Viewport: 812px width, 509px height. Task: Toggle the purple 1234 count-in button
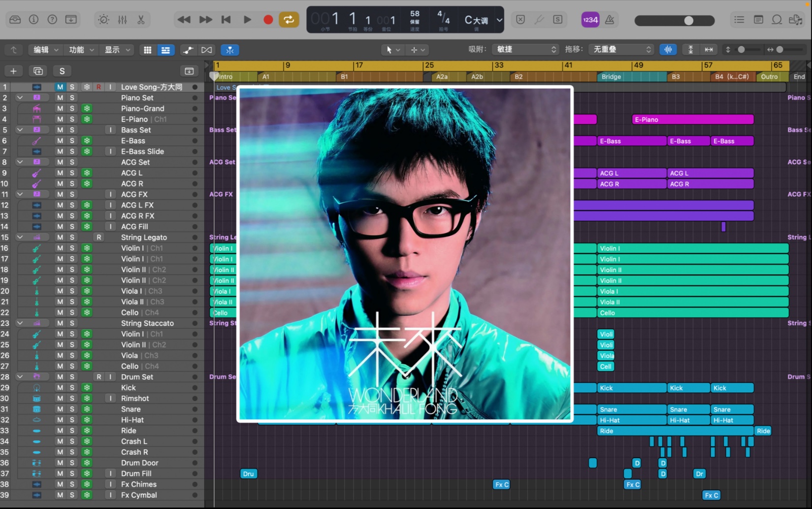(x=590, y=20)
